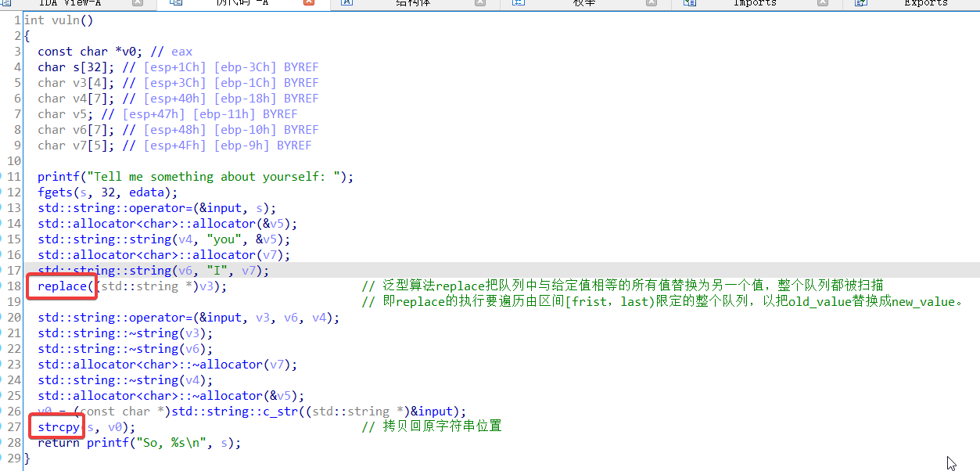Close the active pseudocode tab via red X
This screenshot has width=980, height=471.
309,3
